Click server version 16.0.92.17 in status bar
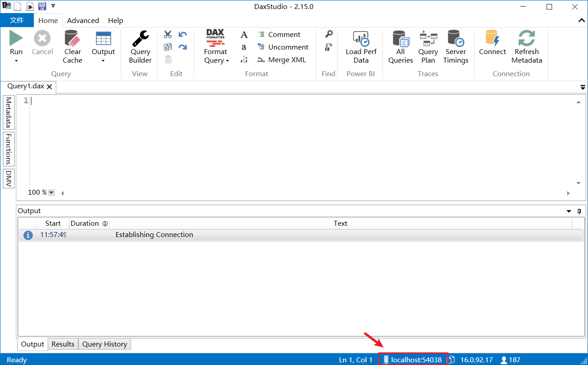The image size is (588, 365). click(x=476, y=360)
